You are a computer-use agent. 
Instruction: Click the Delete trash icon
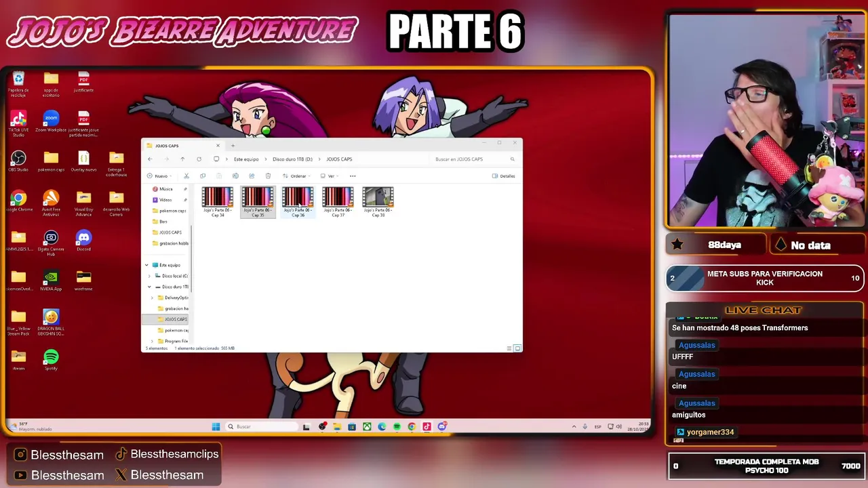[x=268, y=176]
